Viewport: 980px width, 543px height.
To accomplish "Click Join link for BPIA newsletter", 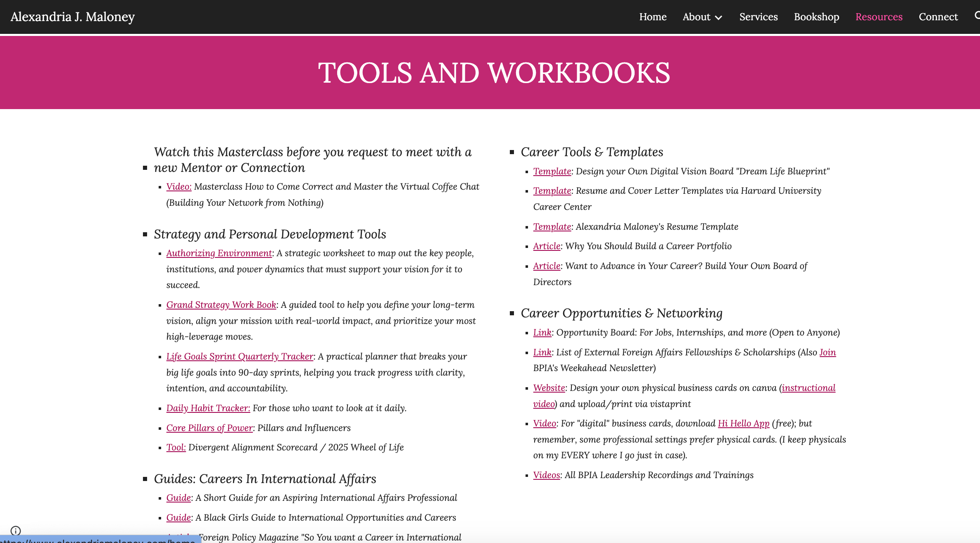I will point(828,352).
